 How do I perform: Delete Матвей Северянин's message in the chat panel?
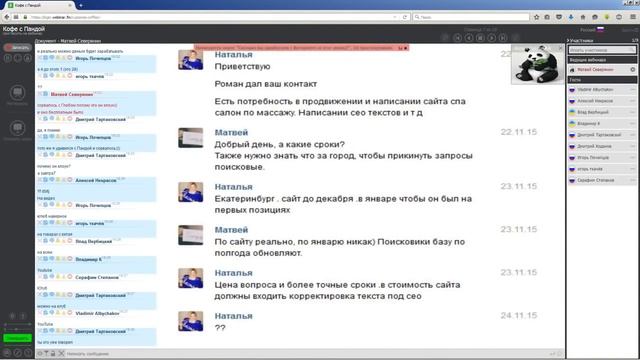(40, 94)
